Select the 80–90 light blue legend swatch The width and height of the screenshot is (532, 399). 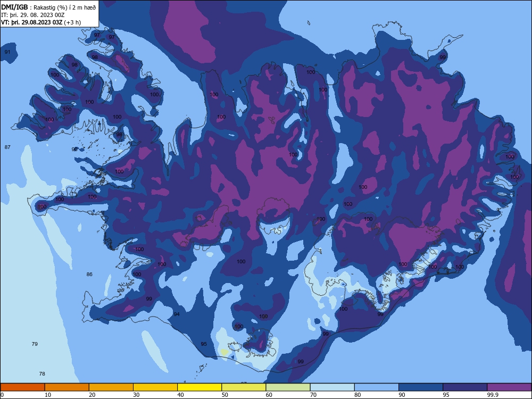pyautogui.click(x=377, y=387)
